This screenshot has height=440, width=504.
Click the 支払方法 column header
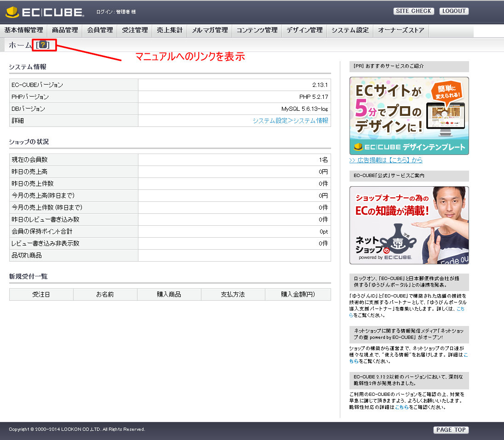tap(233, 294)
